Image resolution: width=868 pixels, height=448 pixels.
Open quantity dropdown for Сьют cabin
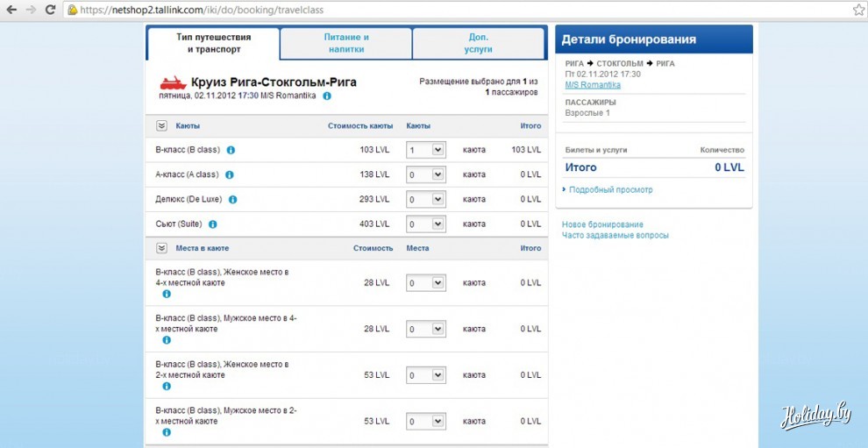[426, 224]
